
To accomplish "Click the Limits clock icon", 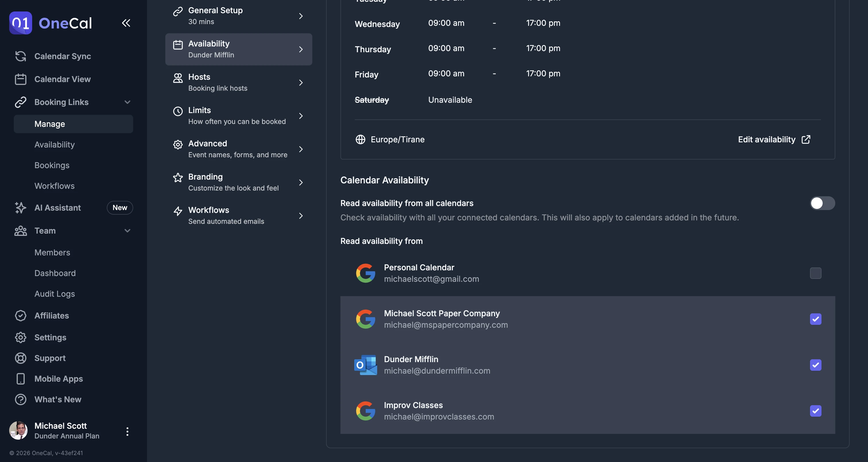I will [178, 111].
